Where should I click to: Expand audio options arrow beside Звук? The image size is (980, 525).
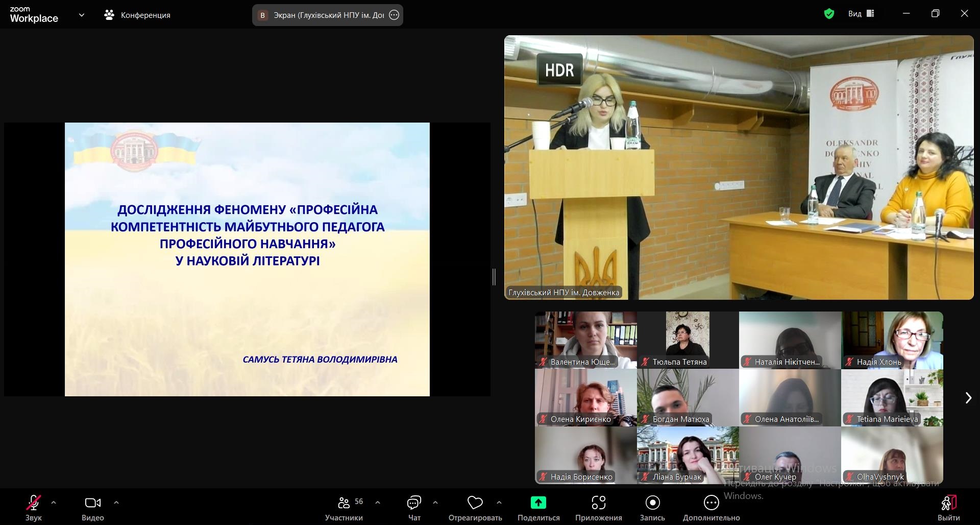click(54, 503)
